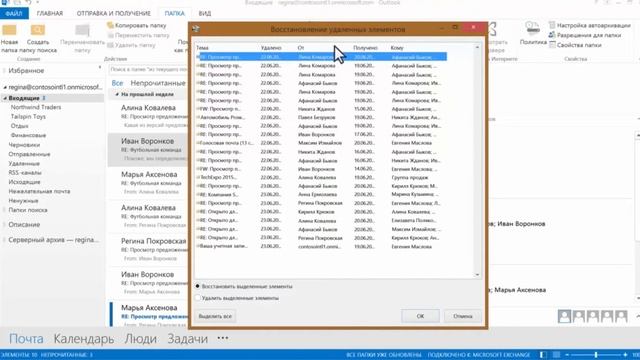This screenshot has width=640, height=360.
Task: Confirm the dialog with OK
Action: (420, 316)
